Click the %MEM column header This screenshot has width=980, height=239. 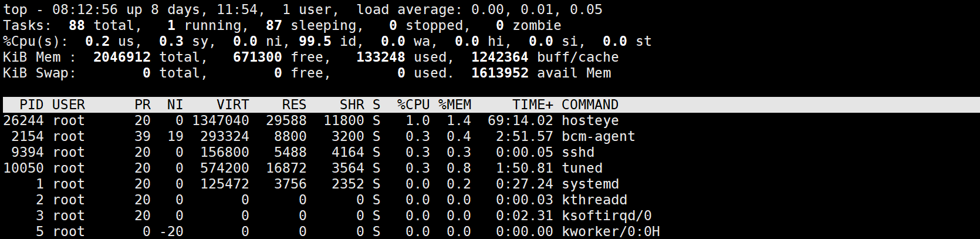click(x=455, y=105)
